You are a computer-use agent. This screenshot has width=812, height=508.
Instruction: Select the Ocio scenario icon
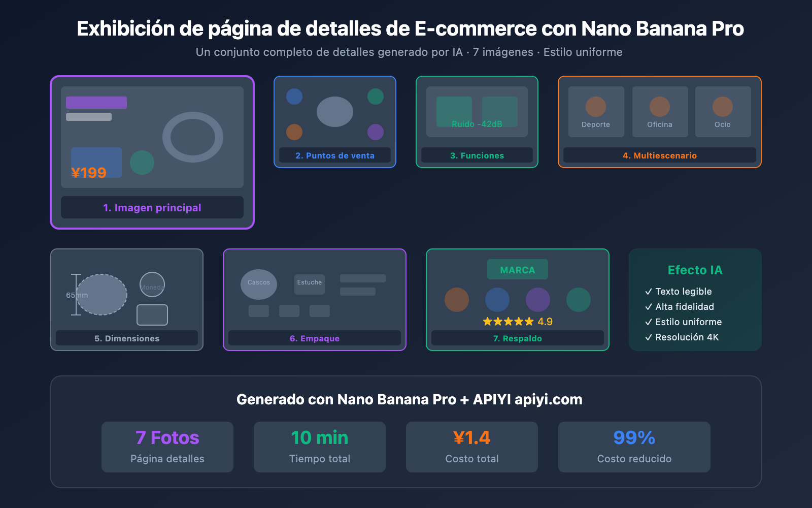click(723, 107)
